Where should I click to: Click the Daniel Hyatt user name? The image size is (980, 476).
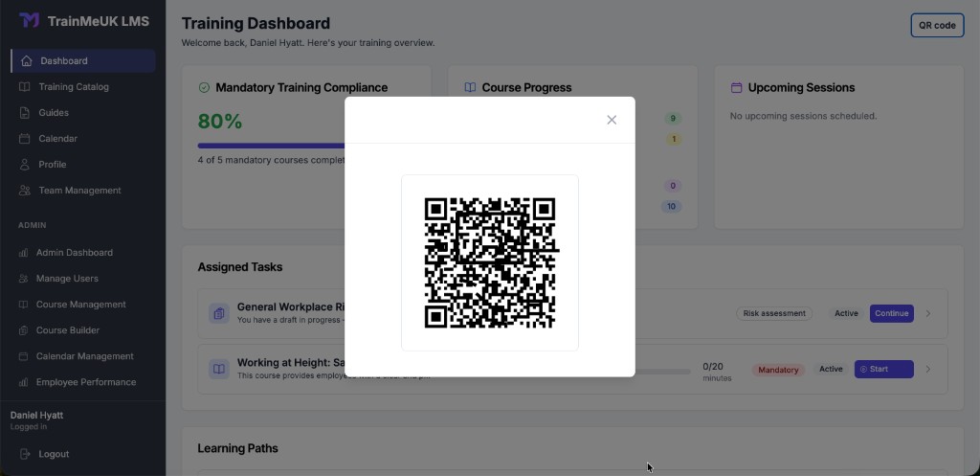pyautogui.click(x=37, y=416)
